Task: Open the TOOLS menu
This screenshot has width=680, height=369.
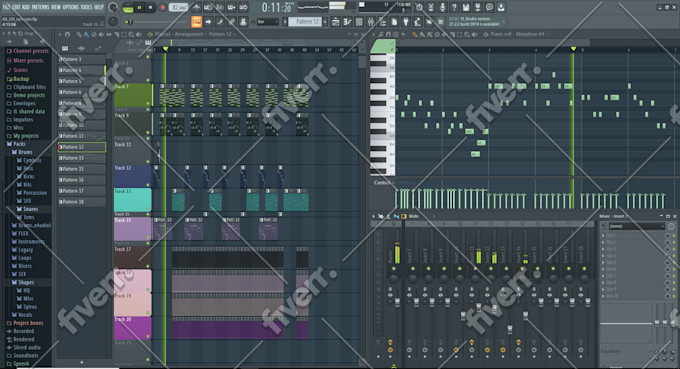Action: click(87, 7)
